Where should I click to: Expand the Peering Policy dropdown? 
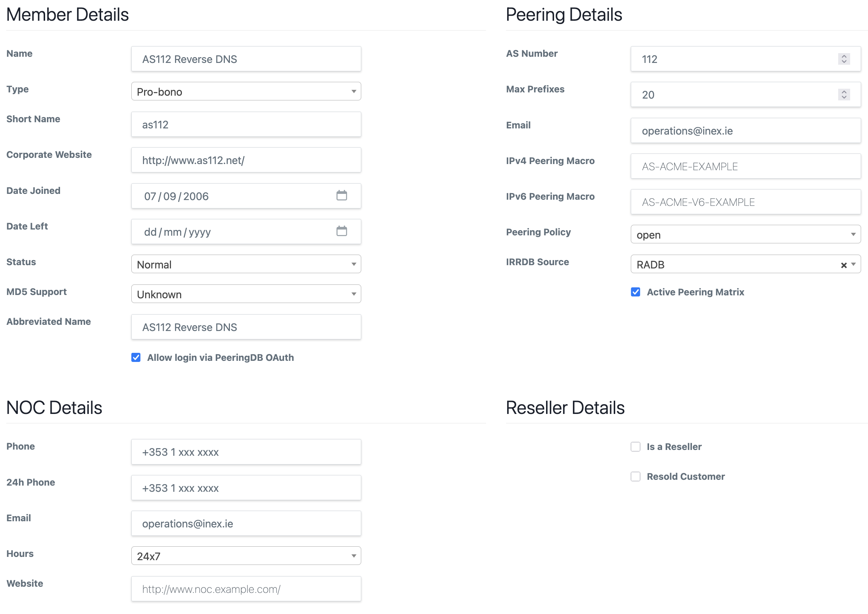pos(745,234)
